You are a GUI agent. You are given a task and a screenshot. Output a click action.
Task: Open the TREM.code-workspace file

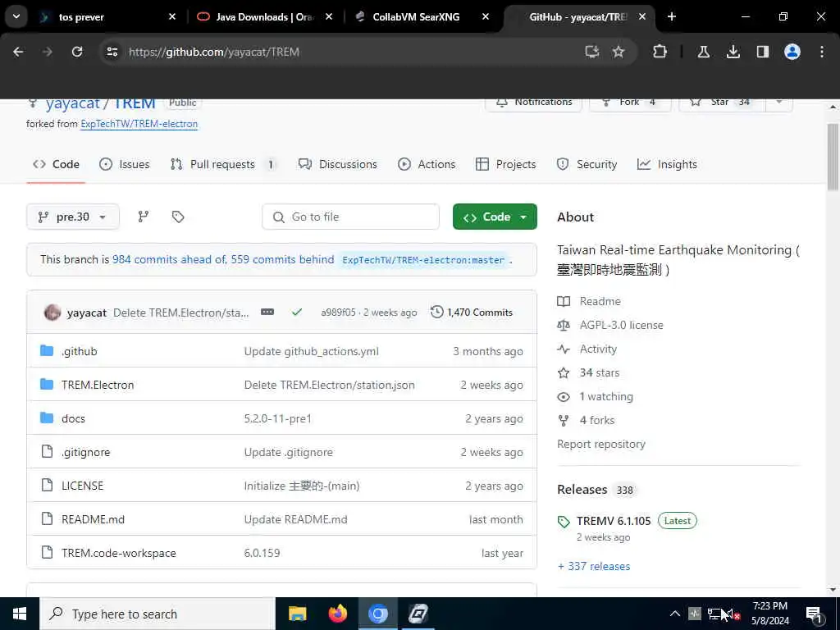point(118,554)
